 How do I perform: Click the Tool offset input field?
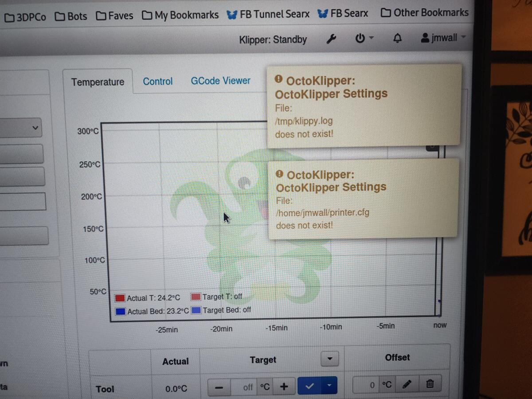pyautogui.click(x=366, y=385)
